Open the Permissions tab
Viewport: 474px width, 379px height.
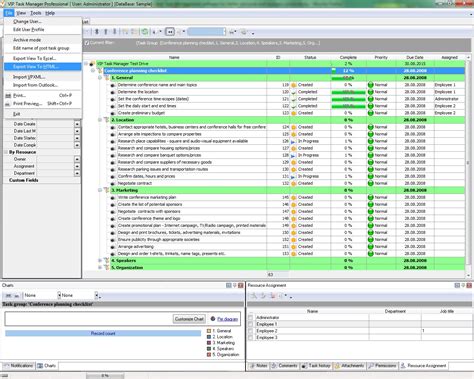[x=382, y=366]
